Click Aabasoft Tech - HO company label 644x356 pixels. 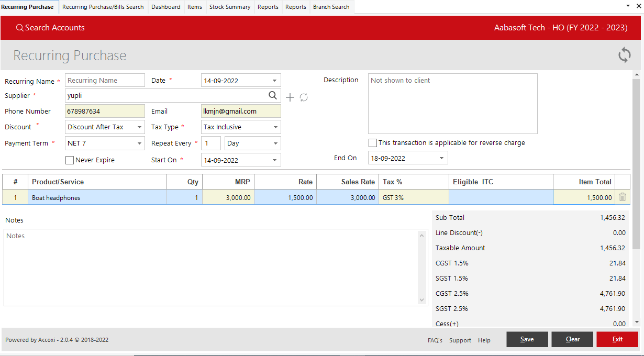click(x=561, y=28)
